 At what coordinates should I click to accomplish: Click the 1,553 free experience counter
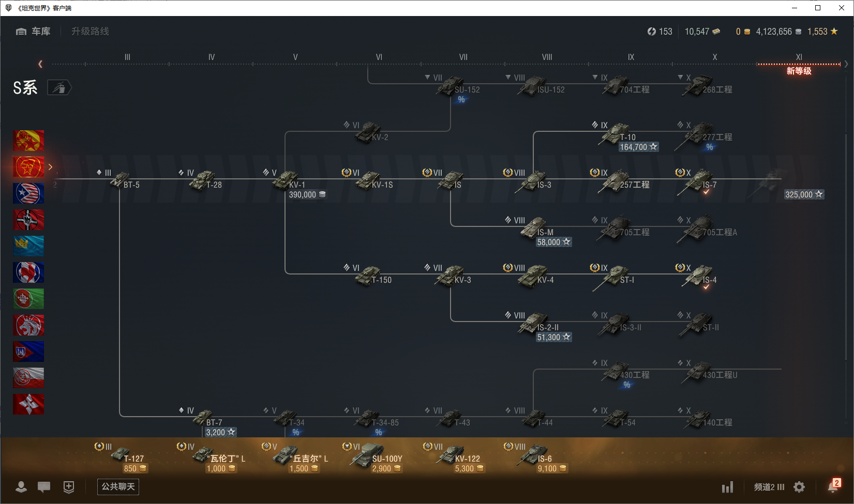click(x=822, y=32)
